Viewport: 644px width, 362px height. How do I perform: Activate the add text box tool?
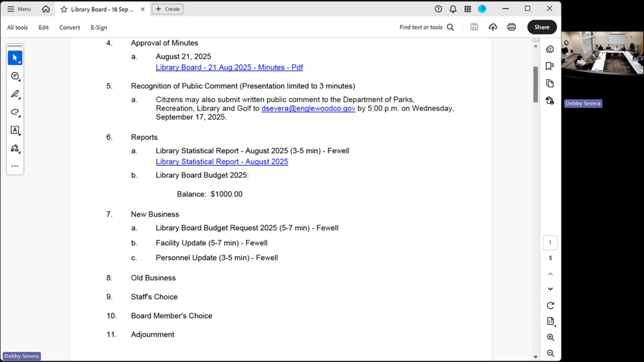tap(15, 130)
